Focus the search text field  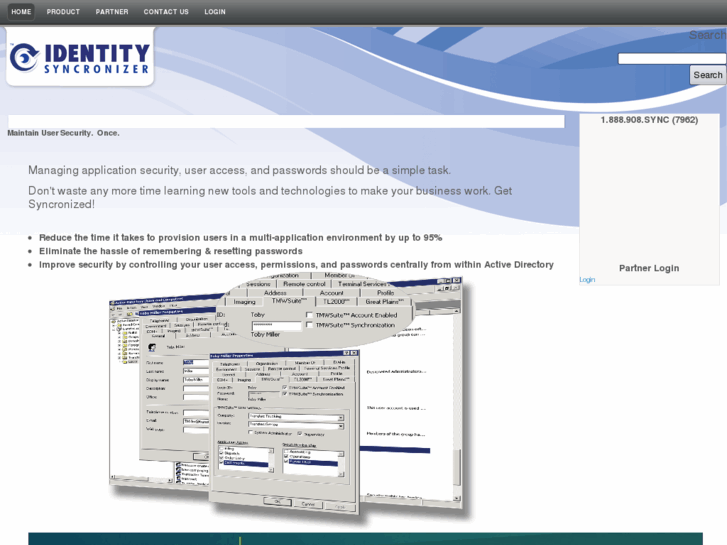click(672, 58)
